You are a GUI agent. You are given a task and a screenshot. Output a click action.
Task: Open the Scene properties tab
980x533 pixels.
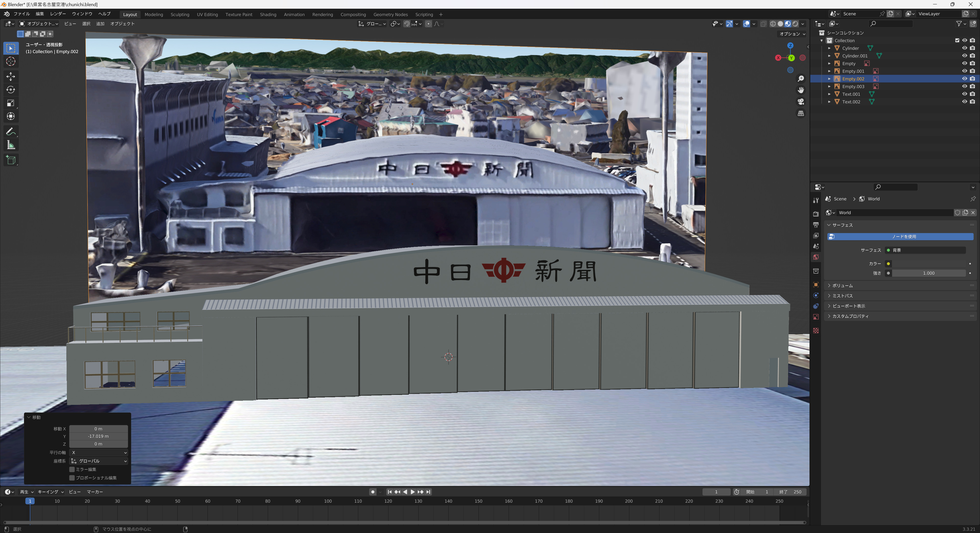816,246
